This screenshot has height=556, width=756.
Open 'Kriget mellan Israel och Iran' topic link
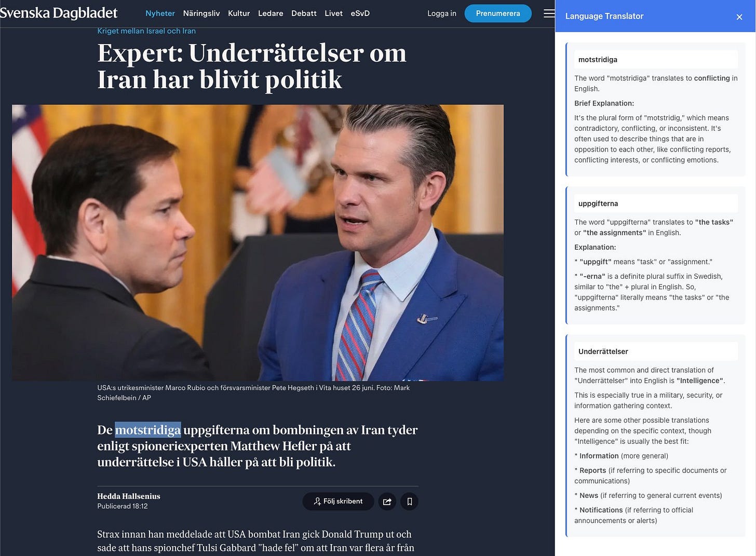[146, 31]
